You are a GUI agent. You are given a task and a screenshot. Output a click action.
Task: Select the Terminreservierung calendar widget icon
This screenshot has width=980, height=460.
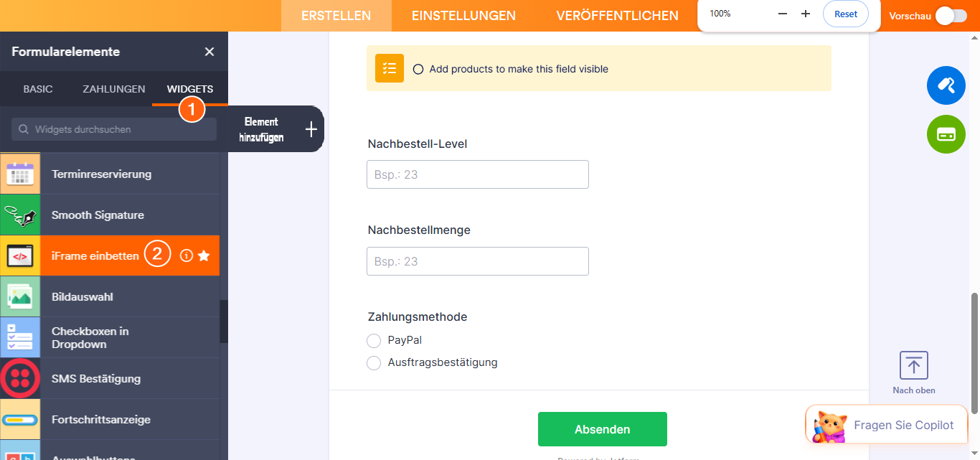click(x=20, y=173)
